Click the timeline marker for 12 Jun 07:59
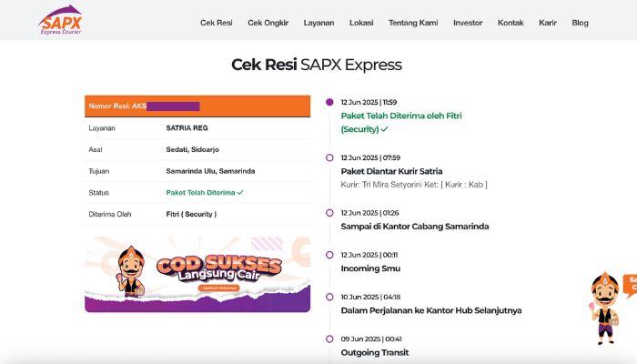This screenshot has width=637, height=364. [x=329, y=157]
